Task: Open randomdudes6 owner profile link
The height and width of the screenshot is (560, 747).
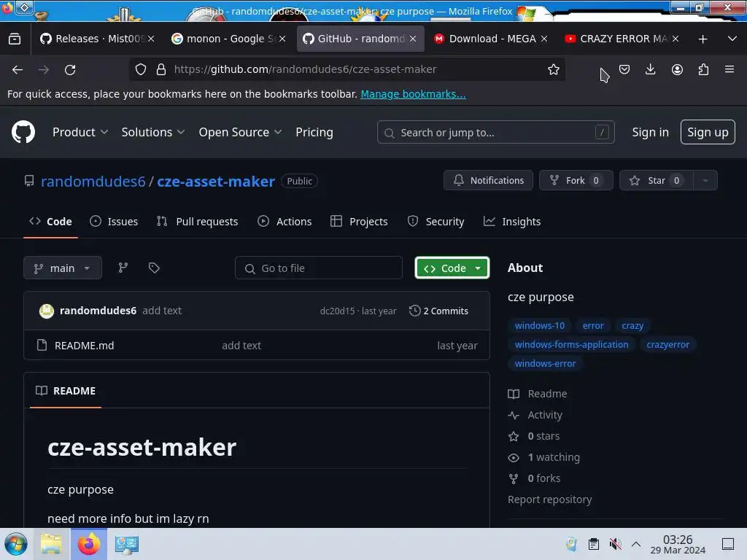Action: (x=93, y=181)
